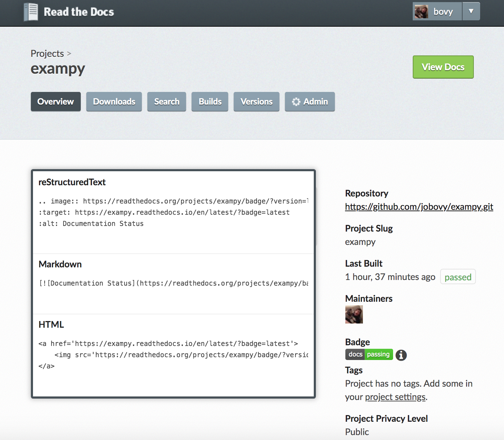Click the exampy project title heading
The height and width of the screenshot is (440, 504).
pos(58,68)
